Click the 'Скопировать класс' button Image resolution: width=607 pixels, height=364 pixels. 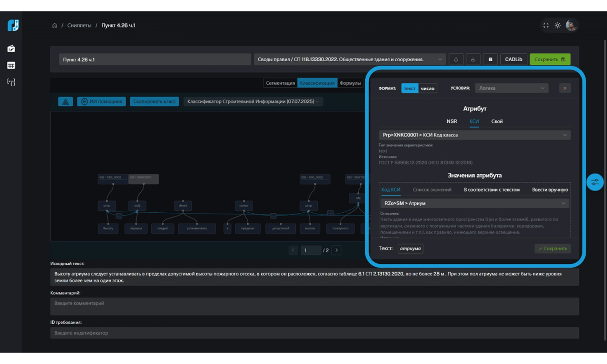[x=154, y=102]
